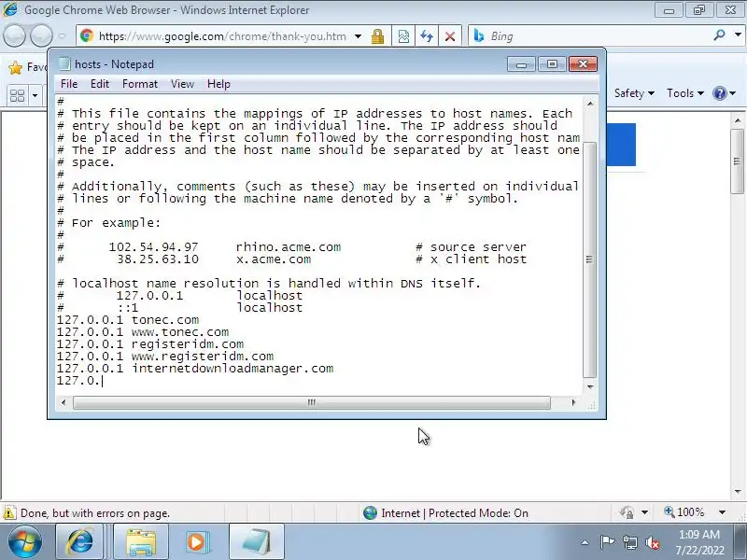Viewport: 747px width, 560px height.
Task: Click the rhino.acme.com example text
Action: [x=289, y=247]
